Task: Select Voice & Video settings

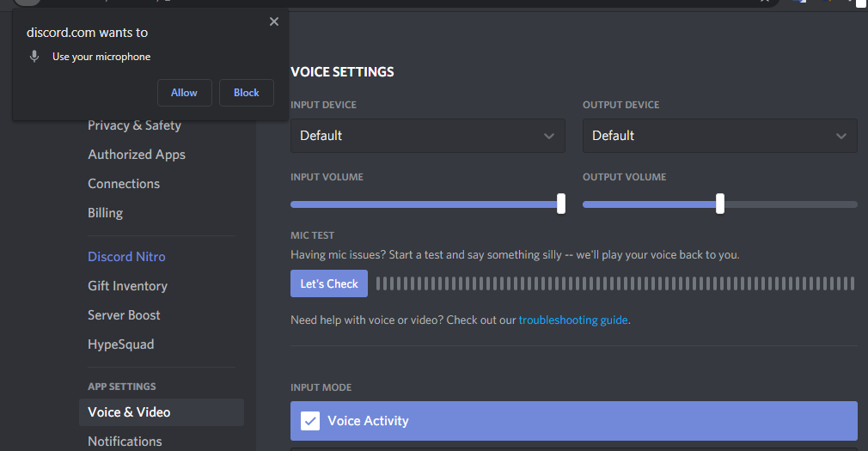Action: pos(161,412)
